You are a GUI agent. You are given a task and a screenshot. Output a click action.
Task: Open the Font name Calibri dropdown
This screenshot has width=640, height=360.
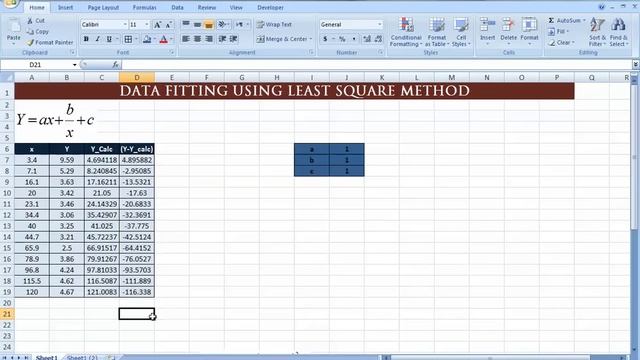(x=124, y=24)
